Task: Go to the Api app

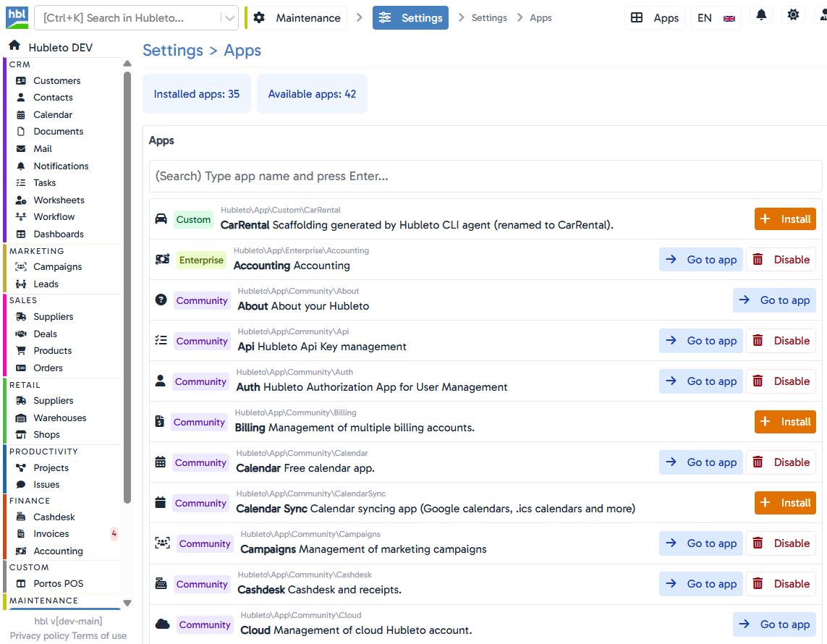Action: click(701, 341)
